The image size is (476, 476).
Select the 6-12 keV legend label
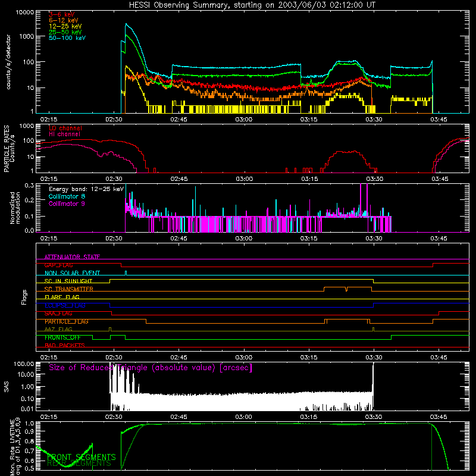[64, 20]
